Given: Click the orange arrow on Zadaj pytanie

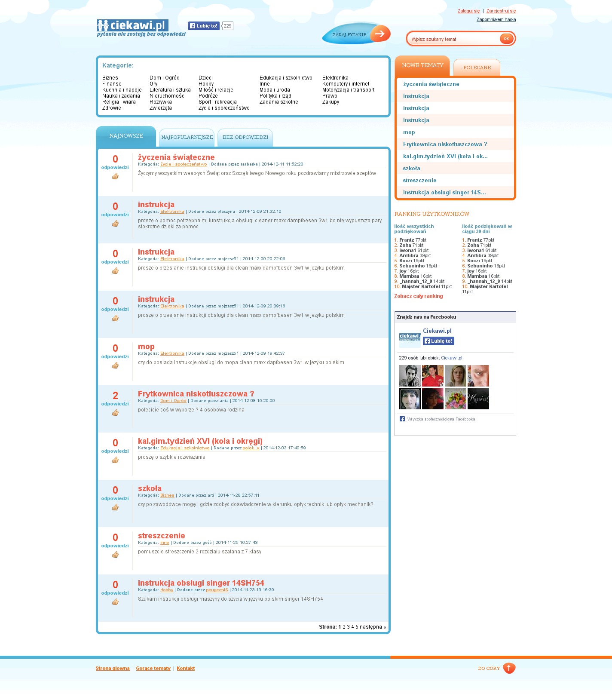Looking at the screenshot, I should coord(380,33).
